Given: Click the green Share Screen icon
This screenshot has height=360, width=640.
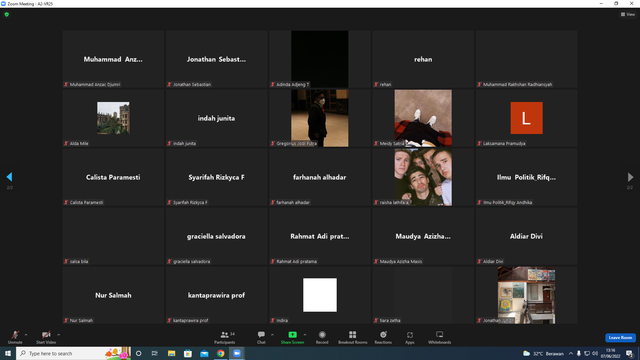Looking at the screenshot, I should pos(292,335).
